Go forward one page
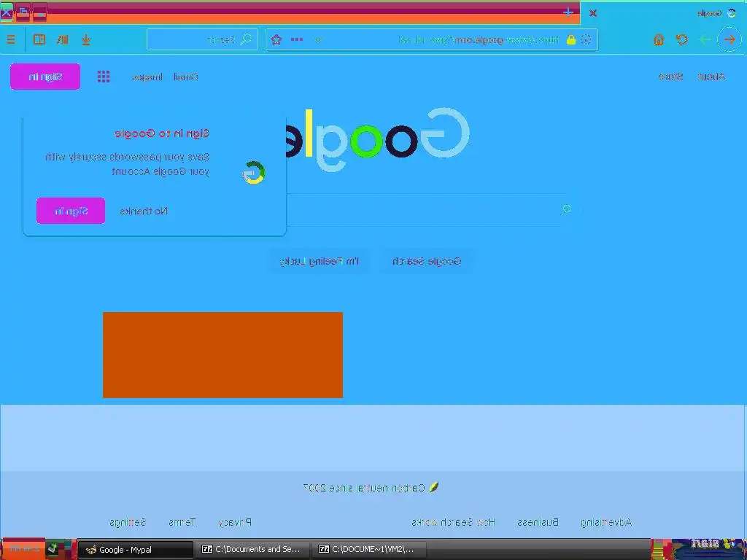747x560 pixels. point(705,39)
